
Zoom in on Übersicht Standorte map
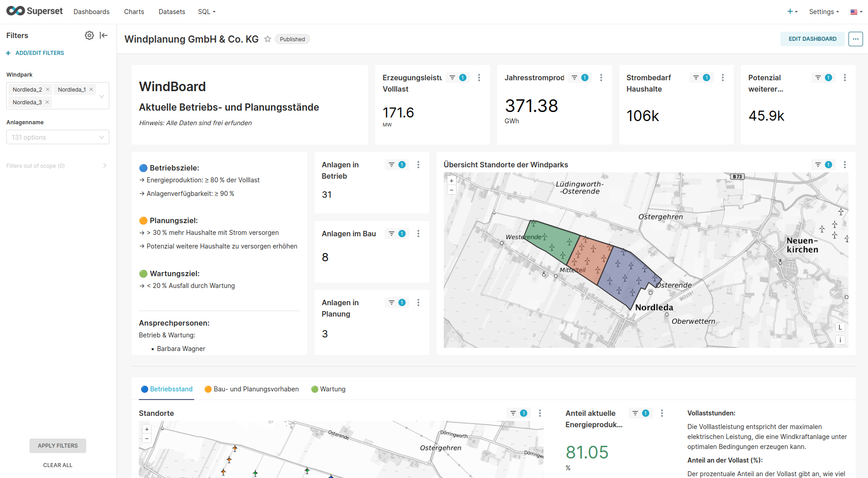tap(451, 180)
